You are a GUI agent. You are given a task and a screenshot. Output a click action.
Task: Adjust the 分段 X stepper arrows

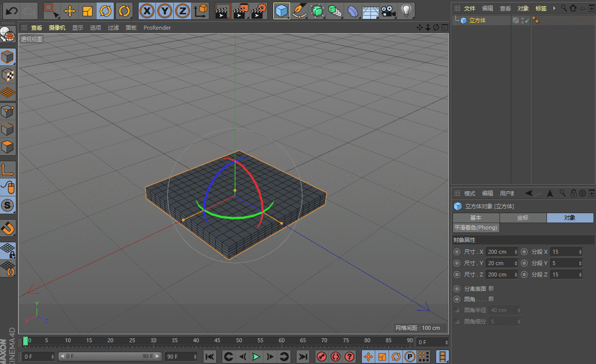pyautogui.click(x=580, y=252)
